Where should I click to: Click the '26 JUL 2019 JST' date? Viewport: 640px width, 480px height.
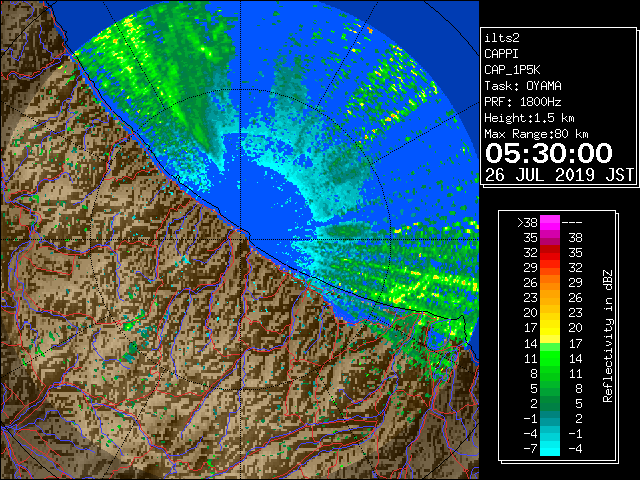pyautogui.click(x=560, y=175)
